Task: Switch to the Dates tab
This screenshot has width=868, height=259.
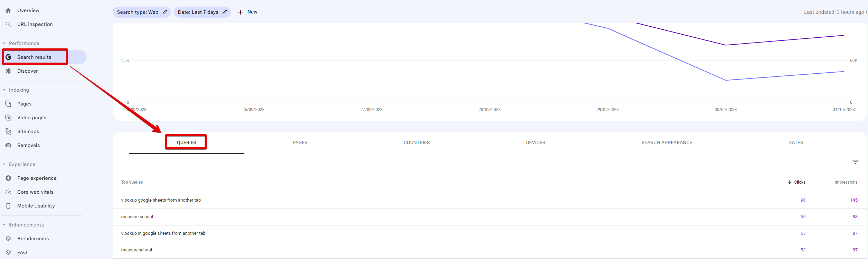Action: click(x=796, y=142)
